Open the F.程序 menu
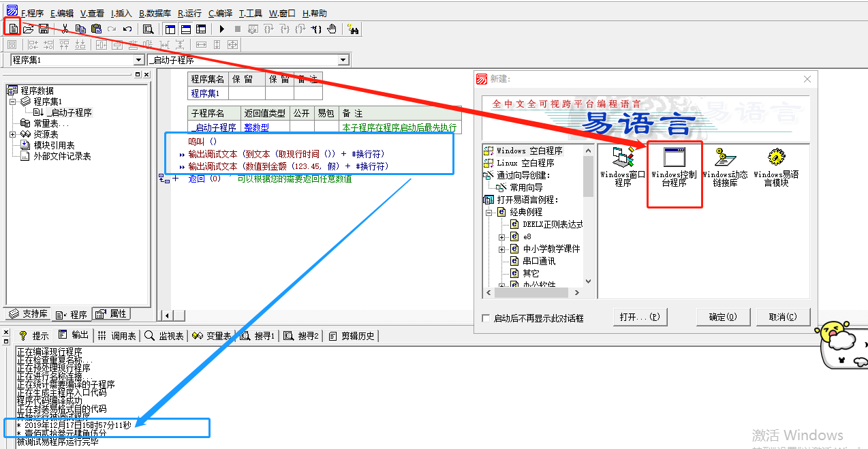This screenshot has height=449, width=868. (x=33, y=13)
